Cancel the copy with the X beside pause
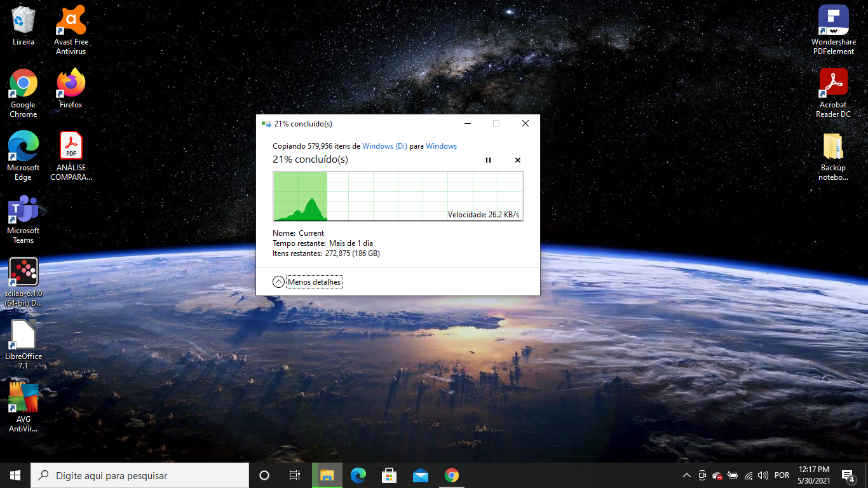This screenshot has height=488, width=868. [x=517, y=160]
